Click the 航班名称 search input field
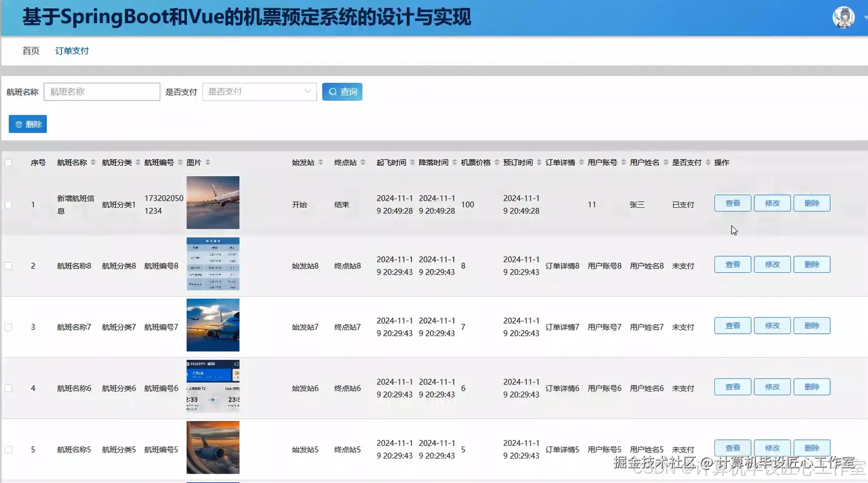The image size is (868, 483). click(101, 91)
